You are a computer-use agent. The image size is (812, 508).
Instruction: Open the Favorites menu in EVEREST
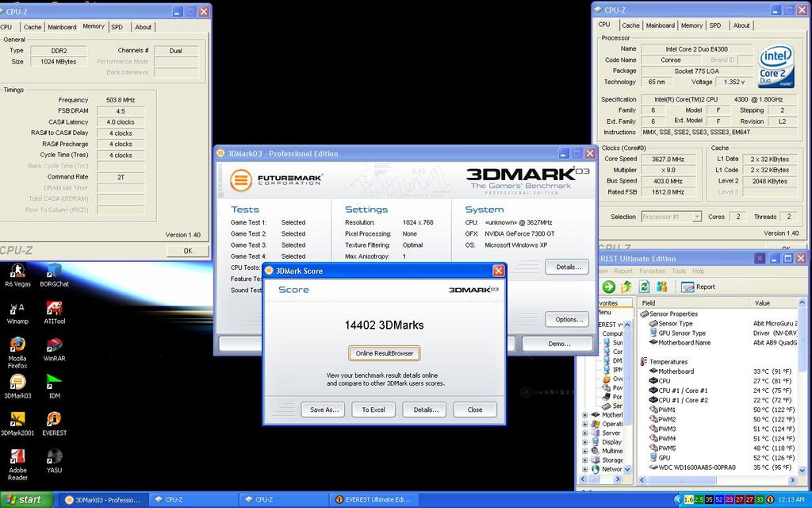point(652,271)
